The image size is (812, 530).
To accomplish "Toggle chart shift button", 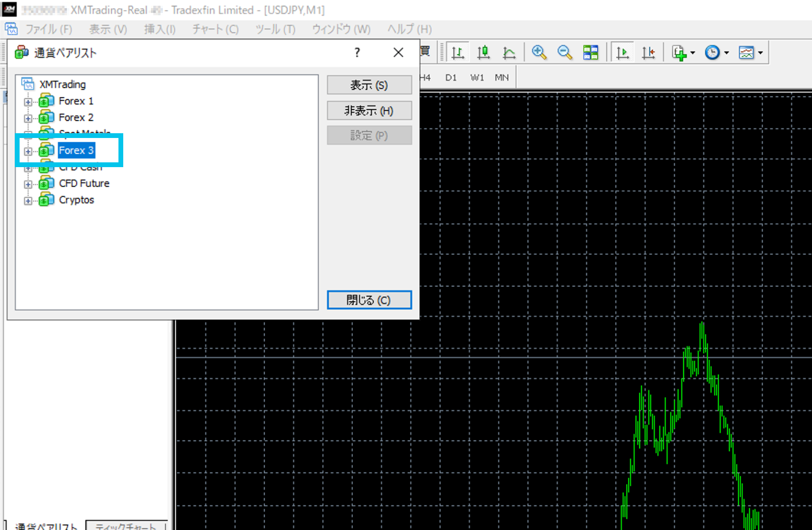I will point(648,53).
